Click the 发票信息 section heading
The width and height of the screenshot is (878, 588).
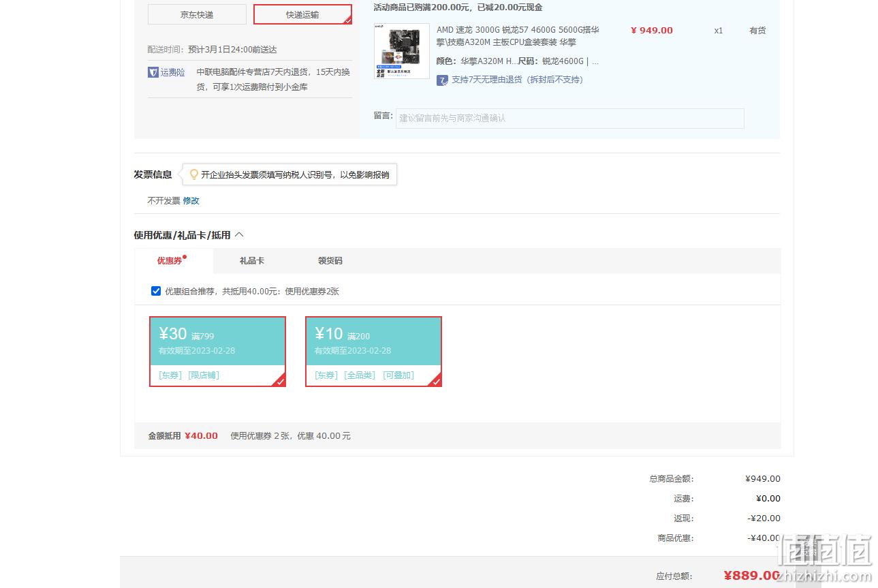153,174
